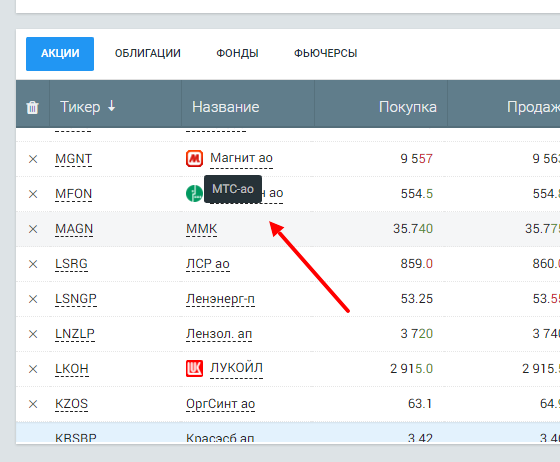Click the Lukoil red logo icon
Image resolution: width=560 pixels, height=462 pixels.
(194, 368)
